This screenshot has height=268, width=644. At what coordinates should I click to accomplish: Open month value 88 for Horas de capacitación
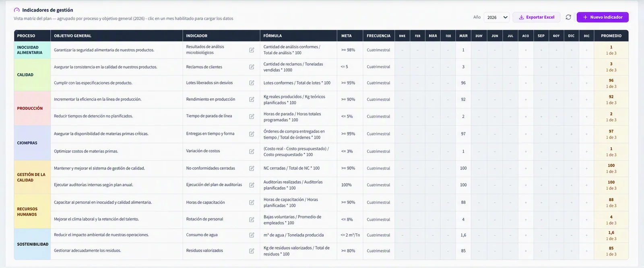pos(463,202)
